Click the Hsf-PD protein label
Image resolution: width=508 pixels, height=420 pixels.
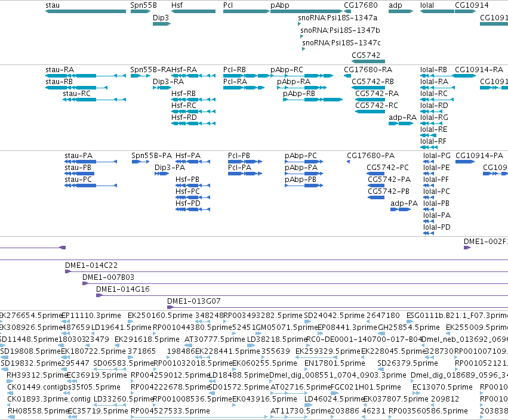pyautogui.click(x=188, y=203)
